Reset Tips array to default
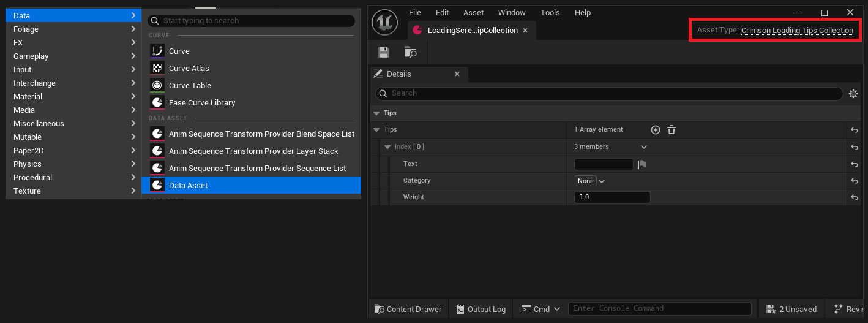The height and width of the screenshot is (323, 868). 854,131
